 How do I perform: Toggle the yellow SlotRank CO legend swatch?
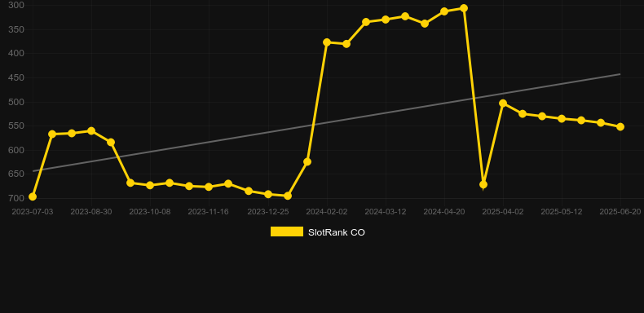287,231
